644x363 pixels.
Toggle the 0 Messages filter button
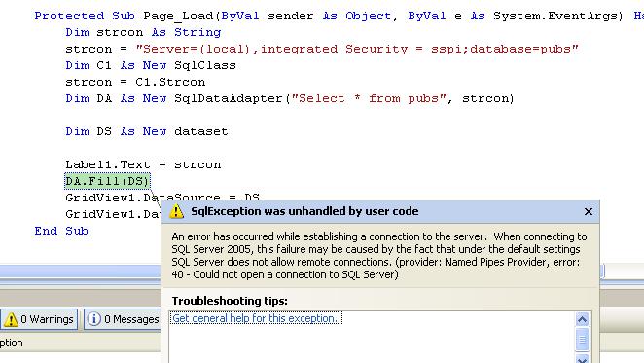click(x=123, y=319)
